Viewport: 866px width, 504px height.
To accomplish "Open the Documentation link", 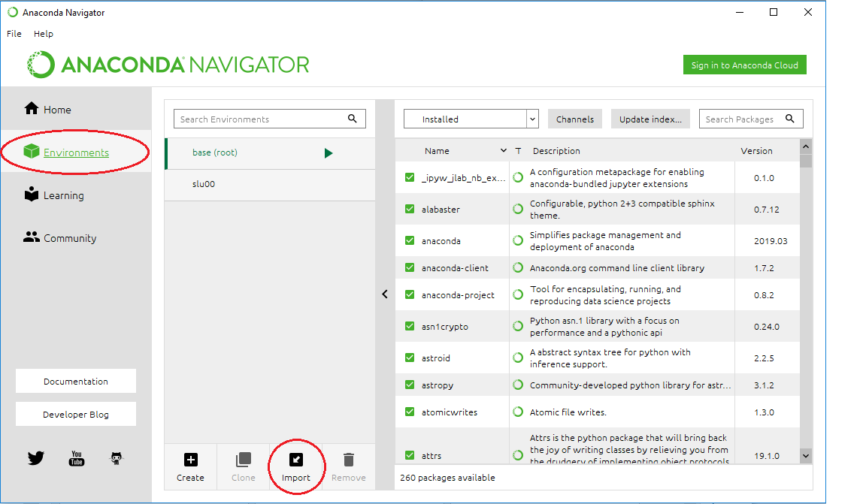I will click(x=76, y=381).
